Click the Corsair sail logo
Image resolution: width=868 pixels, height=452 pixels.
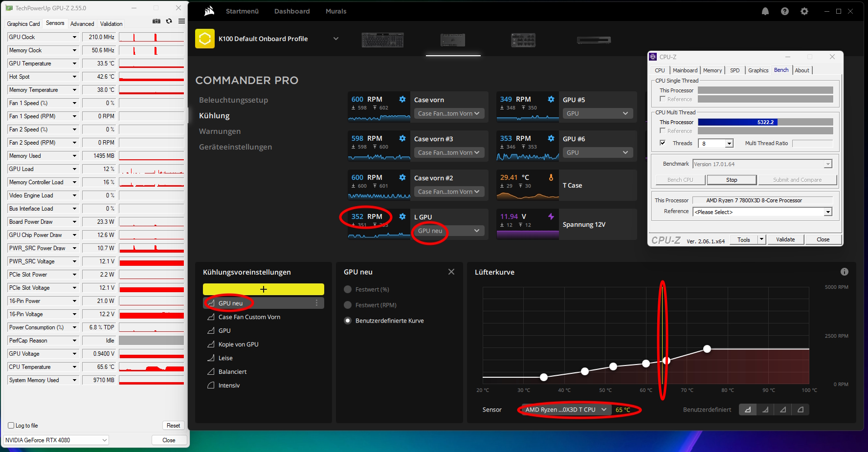(209, 11)
